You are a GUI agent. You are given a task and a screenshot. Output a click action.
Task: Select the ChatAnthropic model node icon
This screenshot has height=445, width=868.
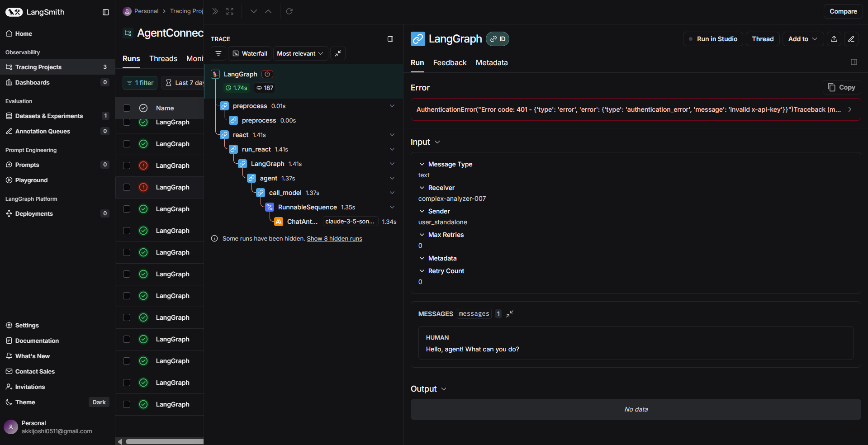pyautogui.click(x=279, y=222)
